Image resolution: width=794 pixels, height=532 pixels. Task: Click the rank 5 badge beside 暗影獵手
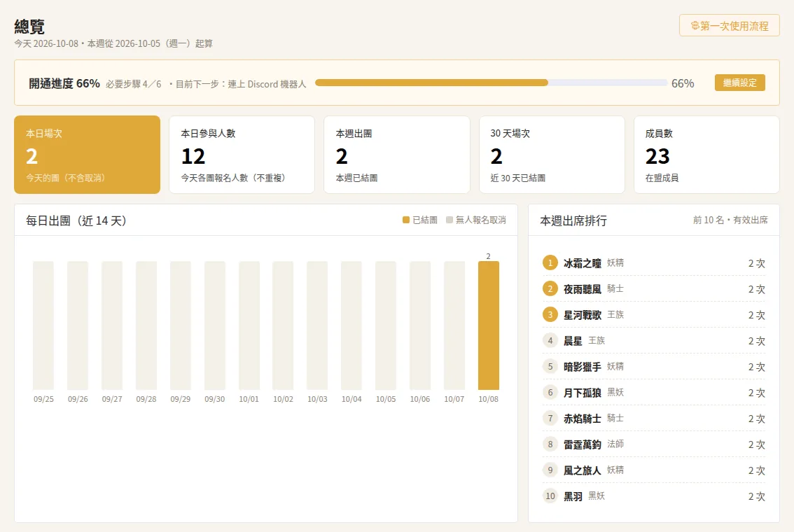pos(550,367)
